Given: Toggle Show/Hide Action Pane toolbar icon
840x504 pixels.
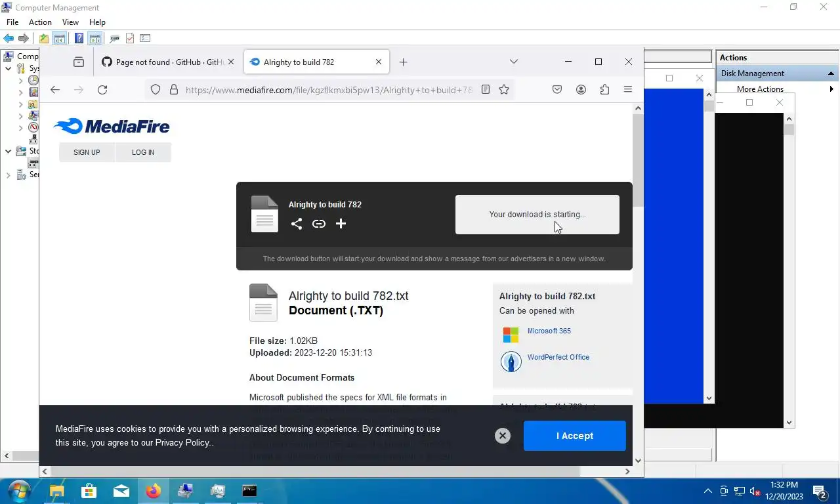Looking at the screenshot, I should click(x=94, y=39).
